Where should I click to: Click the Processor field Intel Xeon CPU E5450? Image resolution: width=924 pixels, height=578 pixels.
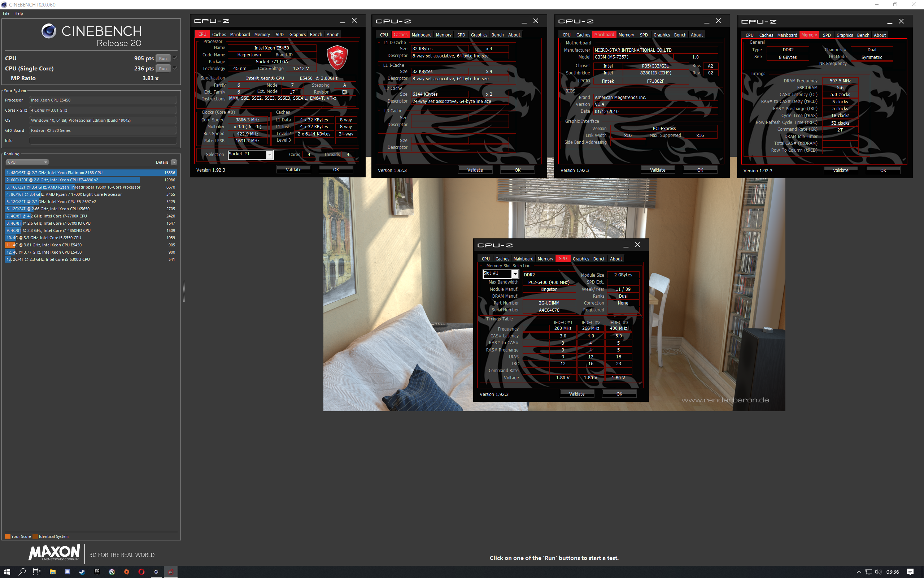(103, 100)
